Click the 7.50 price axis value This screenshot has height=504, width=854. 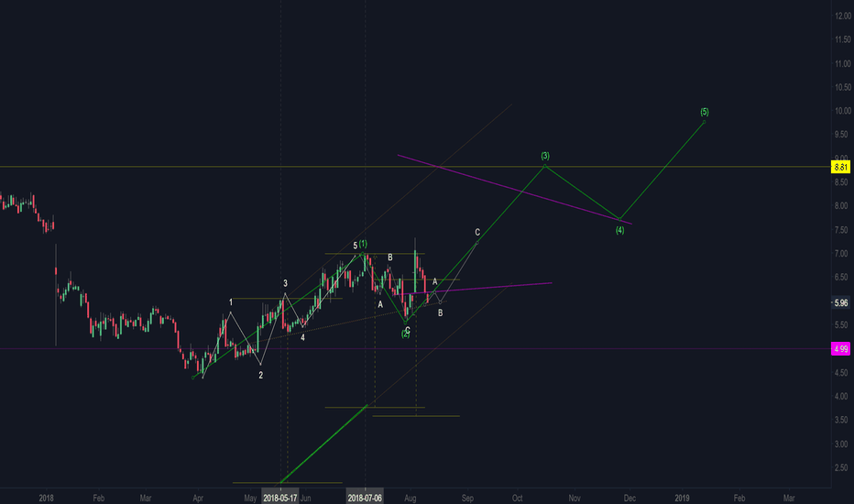pos(843,229)
